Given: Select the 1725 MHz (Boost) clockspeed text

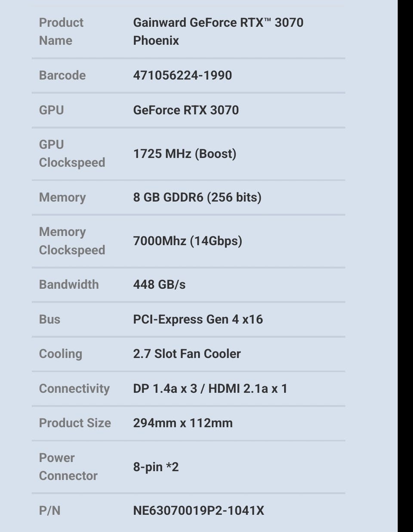Looking at the screenshot, I should tap(185, 154).
